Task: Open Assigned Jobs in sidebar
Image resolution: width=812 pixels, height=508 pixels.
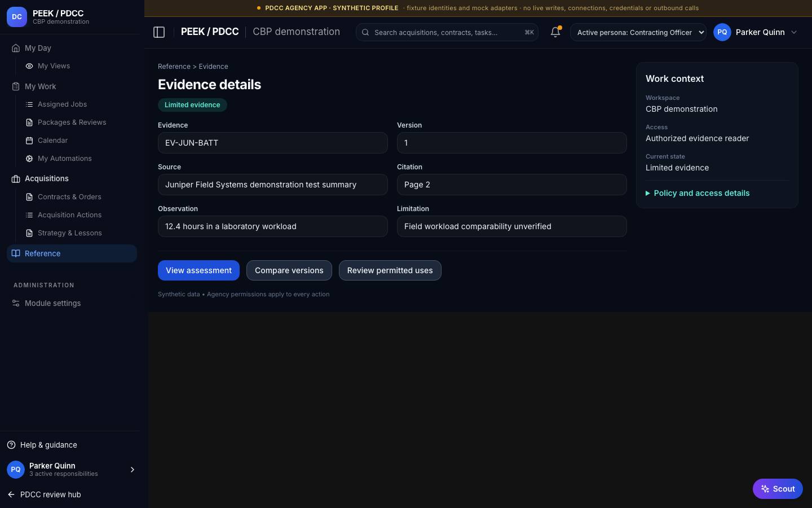Action: pyautogui.click(x=62, y=104)
